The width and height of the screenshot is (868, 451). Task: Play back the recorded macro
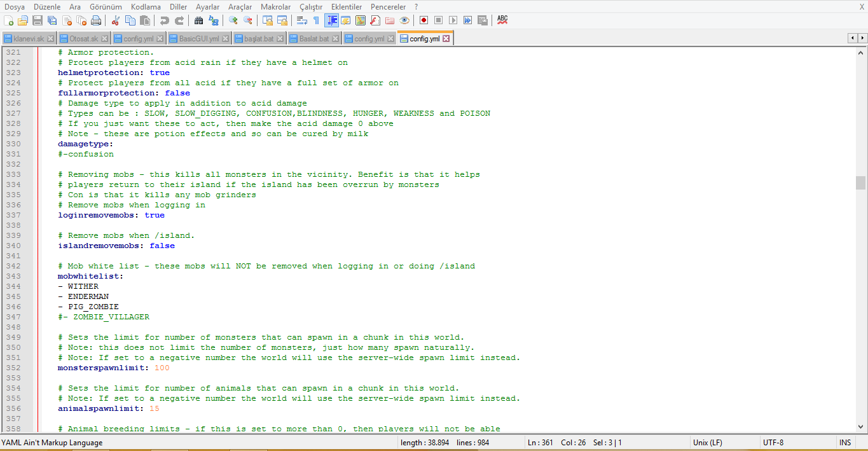453,20
